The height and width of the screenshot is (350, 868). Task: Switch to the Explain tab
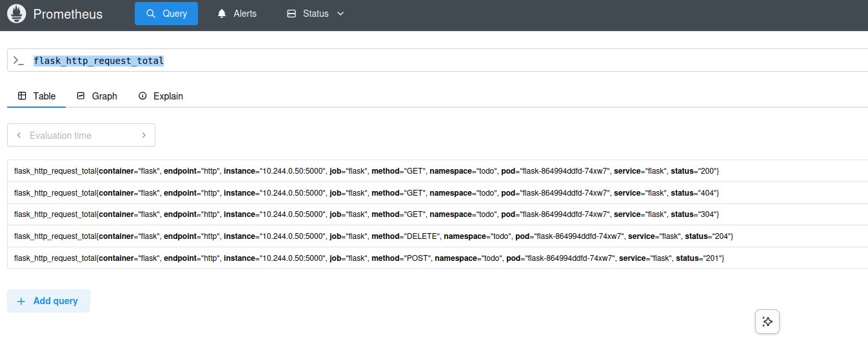click(x=161, y=96)
